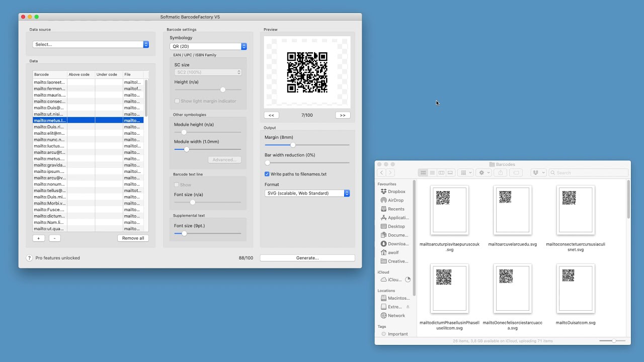Click the Finder Edit Tags button

click(x=516, y=172)
